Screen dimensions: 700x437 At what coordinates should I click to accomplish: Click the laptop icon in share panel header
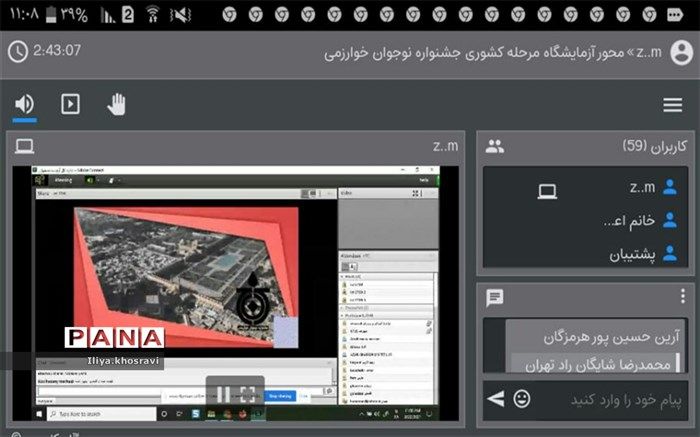[24, 147]
